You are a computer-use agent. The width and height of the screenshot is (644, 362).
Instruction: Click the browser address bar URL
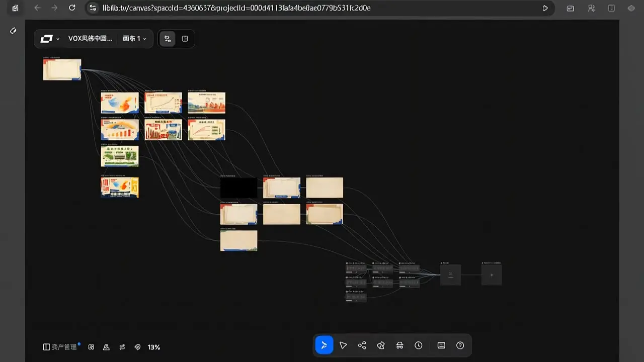[236, 8]
